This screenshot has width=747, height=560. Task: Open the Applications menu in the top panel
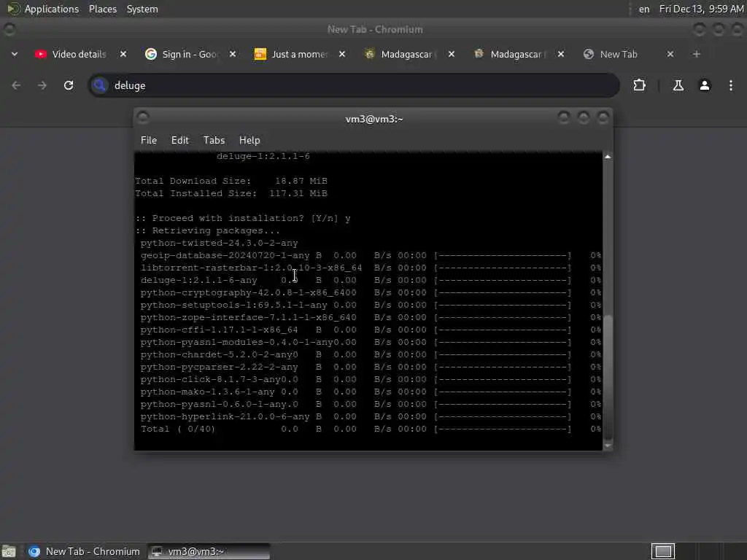tap(43, 9)
